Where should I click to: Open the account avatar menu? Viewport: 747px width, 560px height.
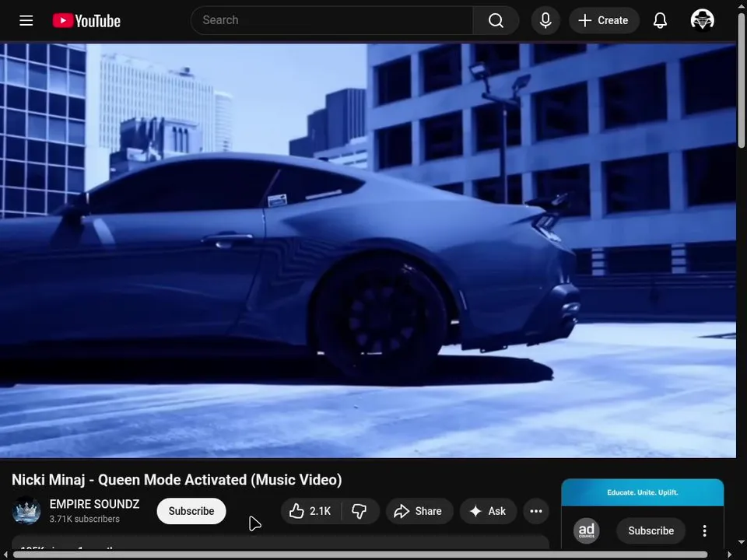pyautogui.click(x=702, y=20)
